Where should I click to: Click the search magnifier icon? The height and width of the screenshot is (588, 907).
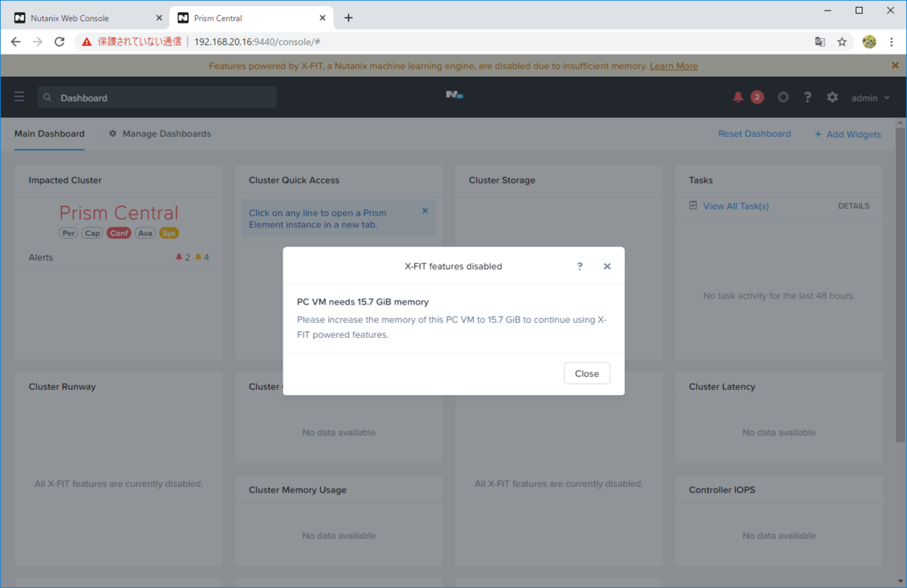(48, 97)
